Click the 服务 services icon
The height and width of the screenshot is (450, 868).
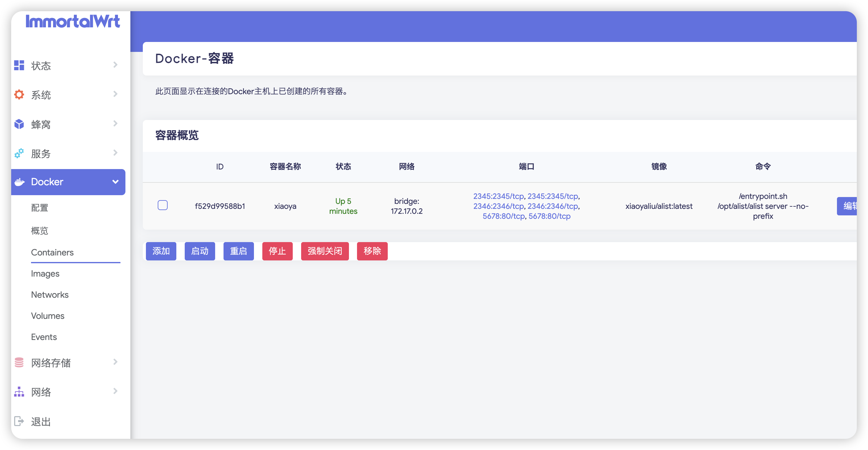(x=19, y=153)
